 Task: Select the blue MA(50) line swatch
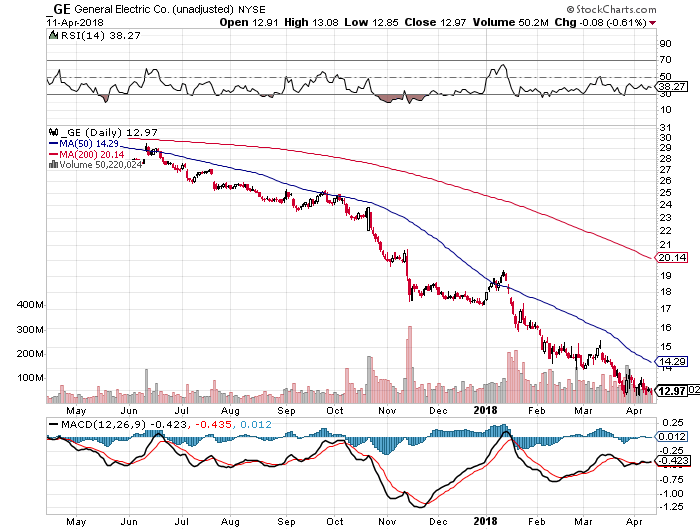point(53,144)
